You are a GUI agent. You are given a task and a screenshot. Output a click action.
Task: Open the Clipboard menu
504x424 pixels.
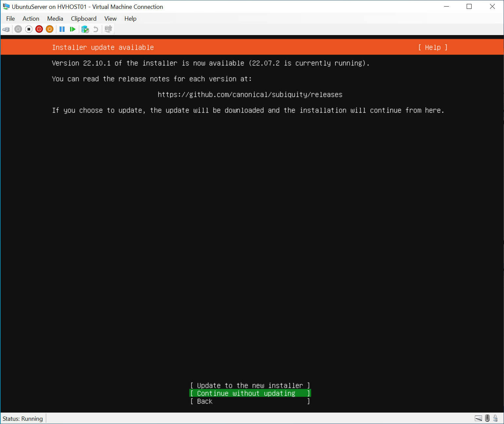[84, 19]
